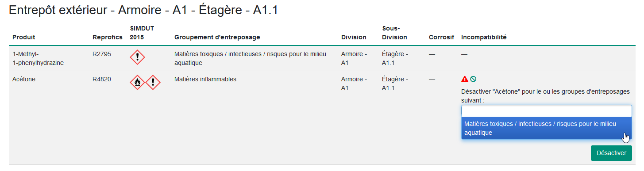Click the Corrosif column header
This screenshot has height=171, width=644.
441,37
